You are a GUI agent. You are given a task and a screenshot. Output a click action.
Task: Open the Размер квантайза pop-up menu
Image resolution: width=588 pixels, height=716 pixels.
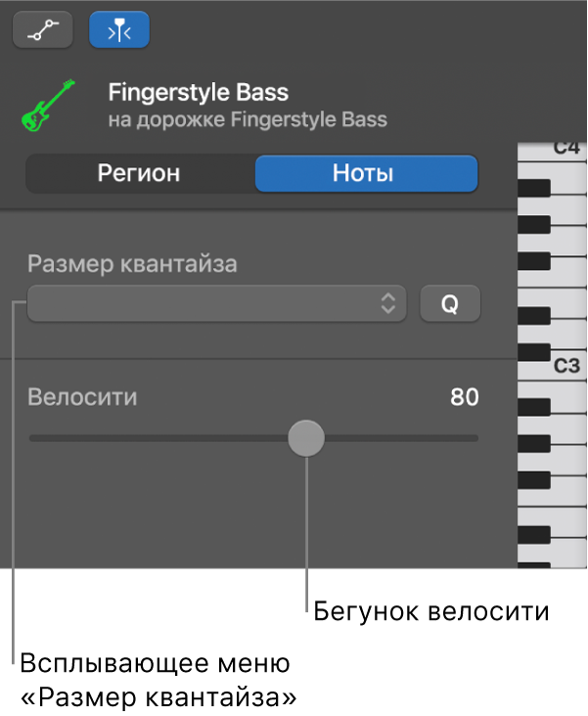coord(216,303)
